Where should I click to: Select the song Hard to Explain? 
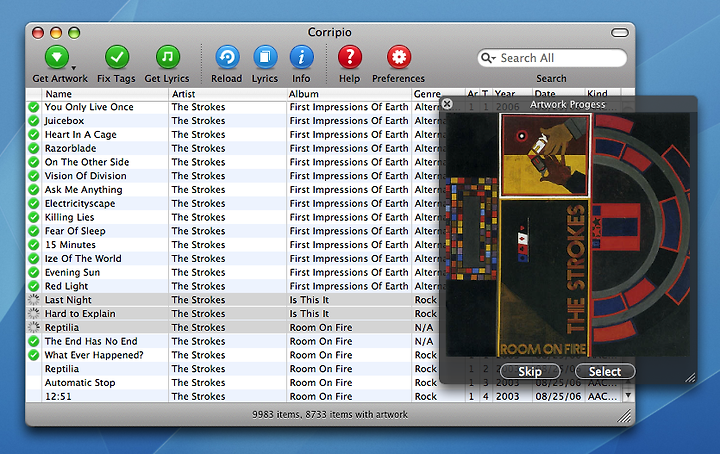coord(80,314)
